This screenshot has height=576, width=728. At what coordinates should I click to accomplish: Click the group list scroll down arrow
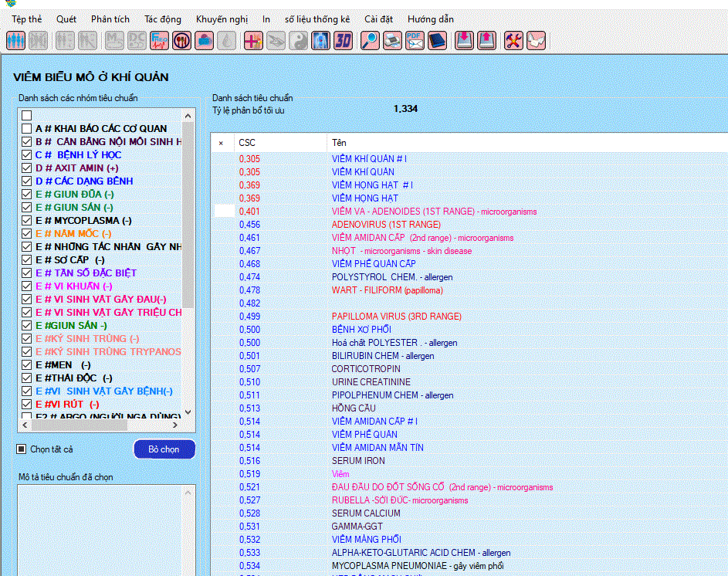pos(188,414)
